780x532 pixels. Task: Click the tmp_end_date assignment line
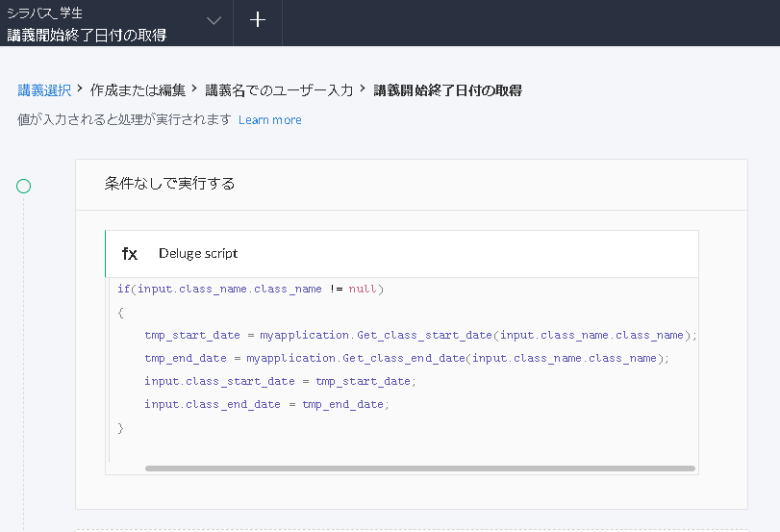[407, 358]
